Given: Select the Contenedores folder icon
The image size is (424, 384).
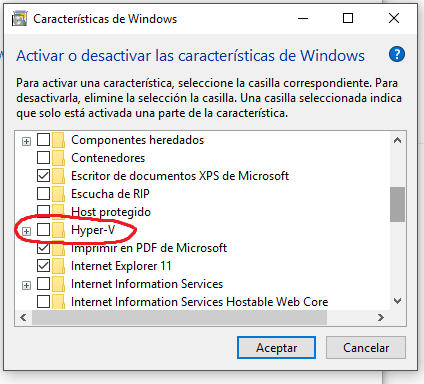Looking at the screenshot, I should coord(58,158).
